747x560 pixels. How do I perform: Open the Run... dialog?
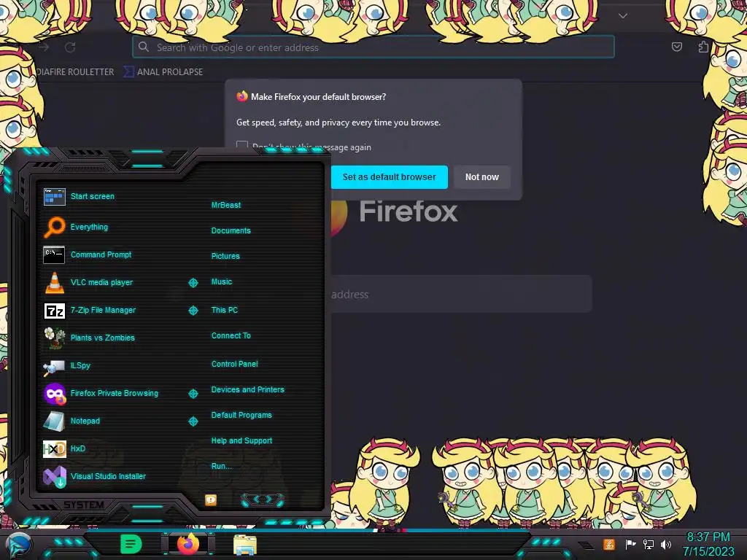point(221,466)
